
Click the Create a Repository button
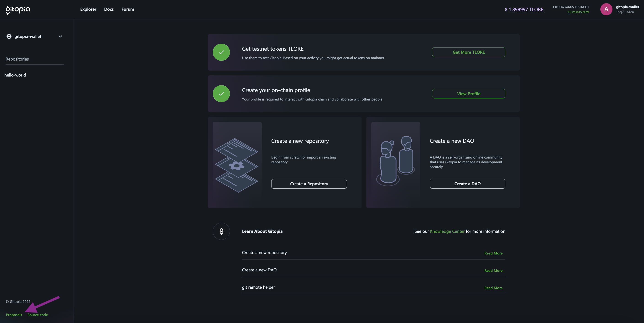coord(309,184)
